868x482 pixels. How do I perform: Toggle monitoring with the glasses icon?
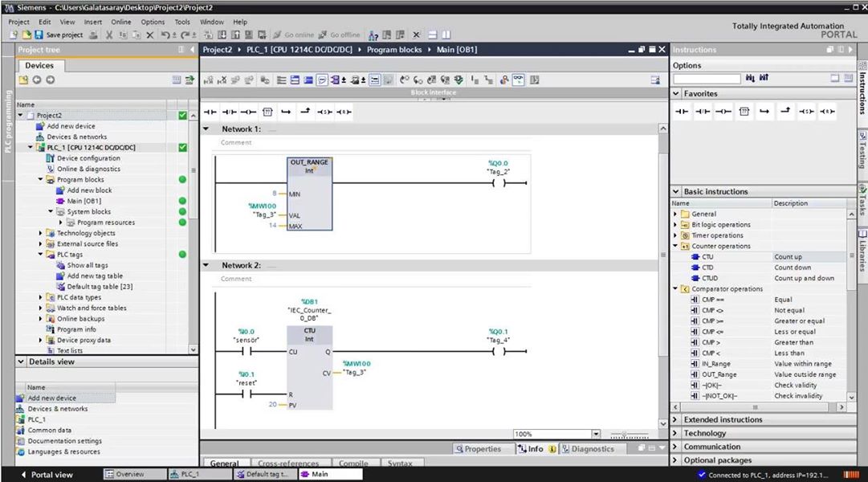pos(518,80)
